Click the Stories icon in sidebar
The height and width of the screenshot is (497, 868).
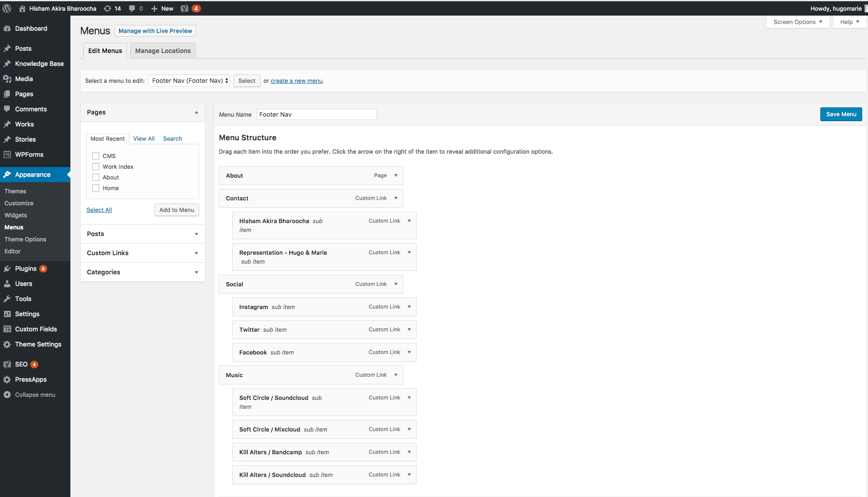[x=7, y=139]
